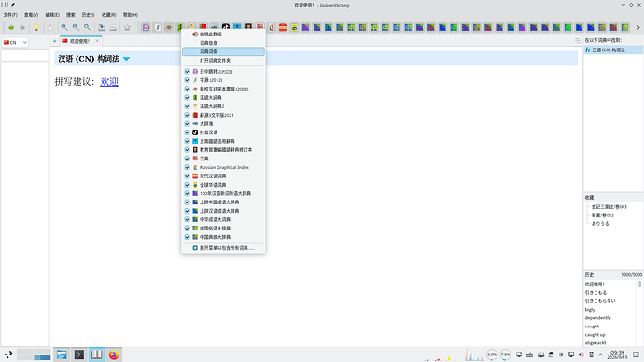Expand menu to include all dictionaries
Screen dimensions: 644x362
(x=223, y=248)
